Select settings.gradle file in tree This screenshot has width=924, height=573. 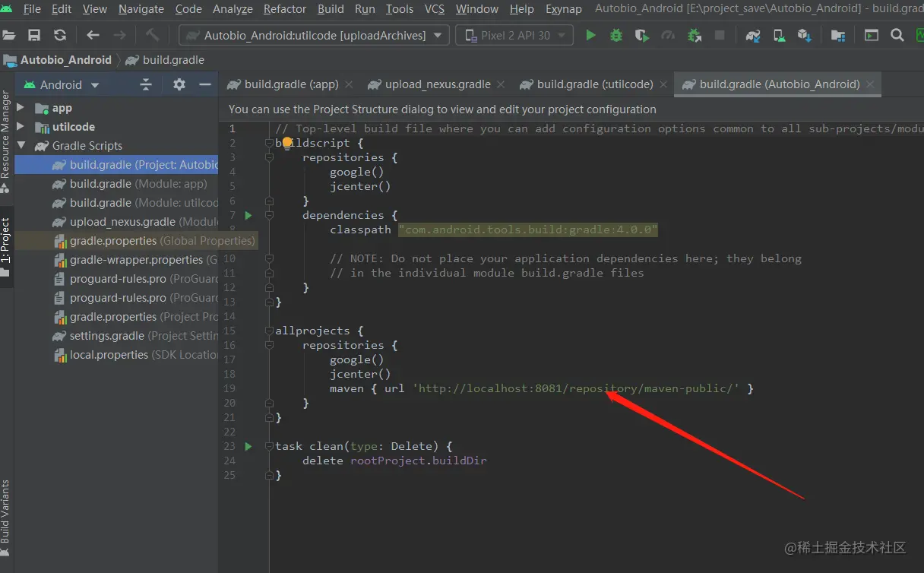(134, 336)
